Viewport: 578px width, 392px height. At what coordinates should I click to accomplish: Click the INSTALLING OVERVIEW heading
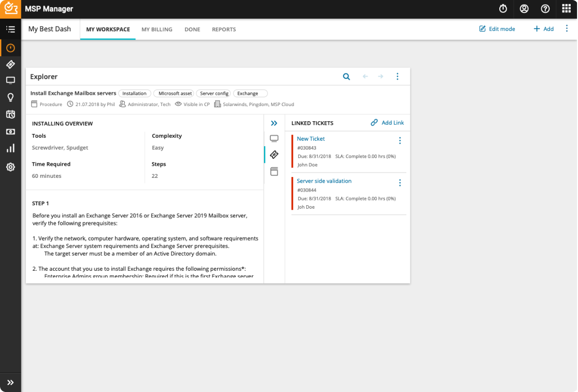[x=62, y=124]
